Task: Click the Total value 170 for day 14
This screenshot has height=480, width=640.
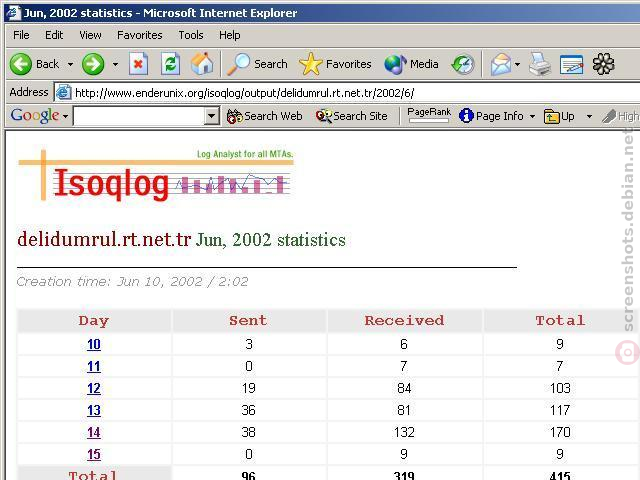Action: tap(560, 432)
